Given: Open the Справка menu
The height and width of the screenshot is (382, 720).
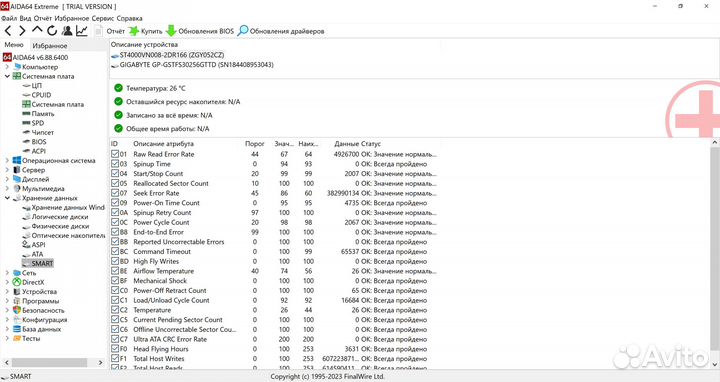Looking at the screenshot, I should coord(129,18).
